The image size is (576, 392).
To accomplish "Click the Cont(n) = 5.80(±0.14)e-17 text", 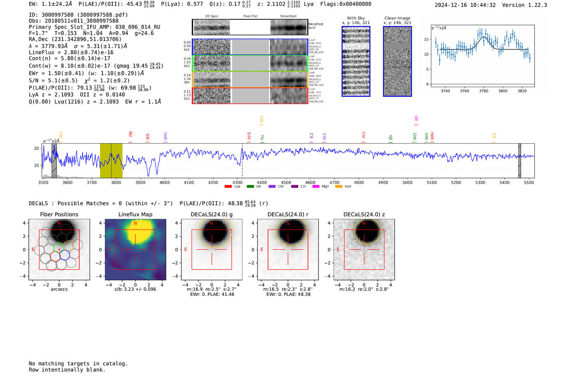I will 70,58.
